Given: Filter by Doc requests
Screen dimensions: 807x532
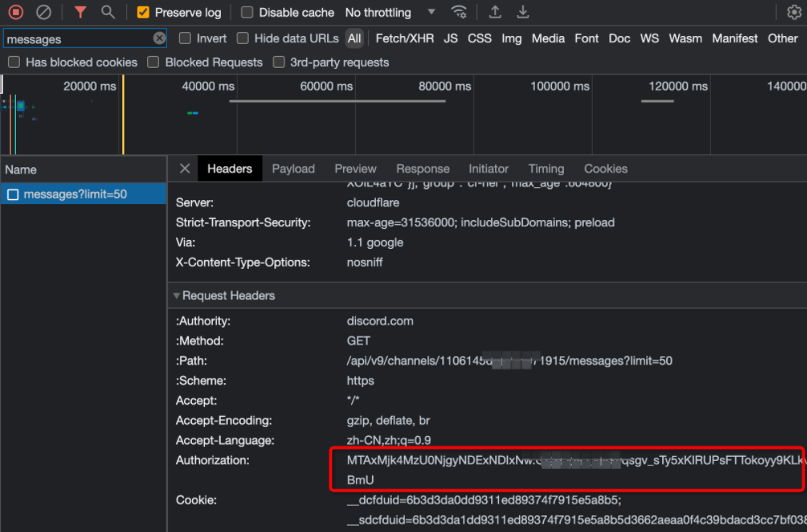Looking at the screenshot, I should click(619, 38).
